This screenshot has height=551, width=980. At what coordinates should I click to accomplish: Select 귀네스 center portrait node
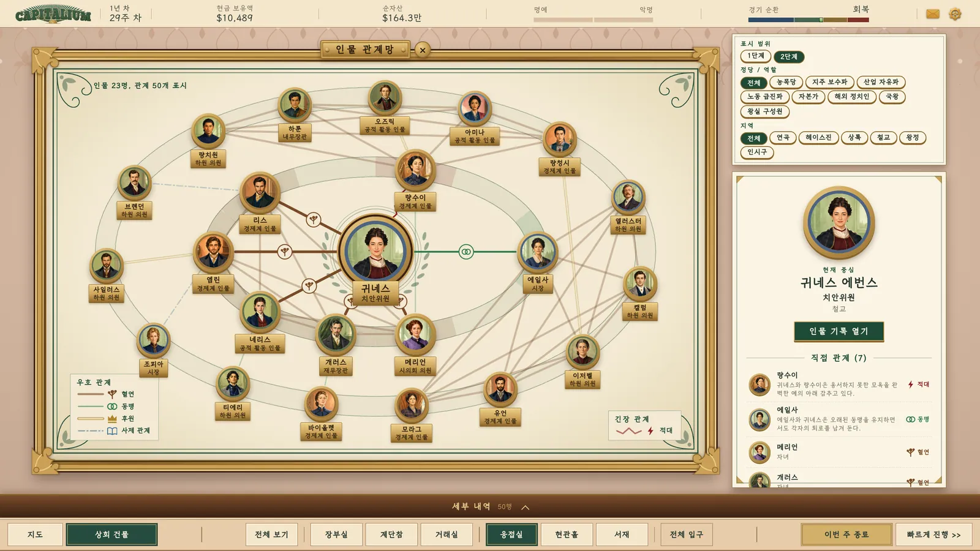tap(375, 251)
